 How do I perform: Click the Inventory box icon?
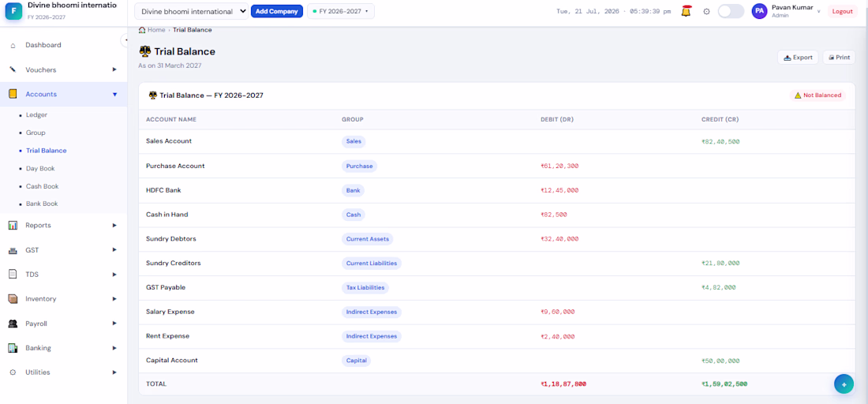(13, 299)
